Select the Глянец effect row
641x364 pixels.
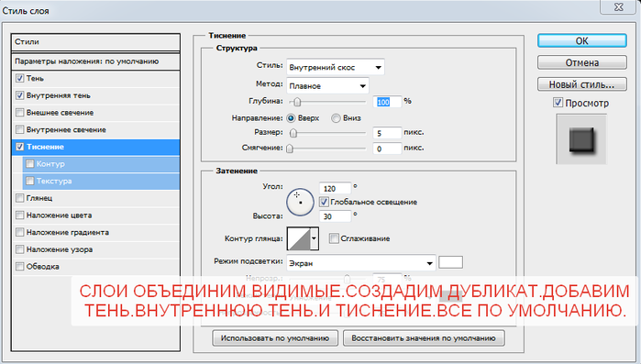(x=95, y=198)
